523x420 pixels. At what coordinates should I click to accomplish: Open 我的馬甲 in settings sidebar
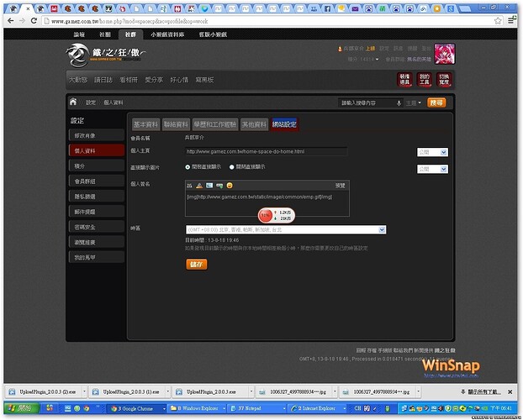point(97,257)
